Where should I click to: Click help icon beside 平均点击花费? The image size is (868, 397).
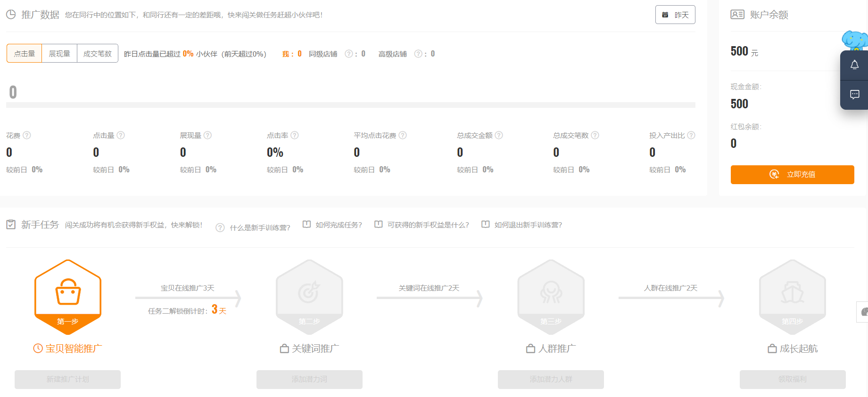click(403, 135)
